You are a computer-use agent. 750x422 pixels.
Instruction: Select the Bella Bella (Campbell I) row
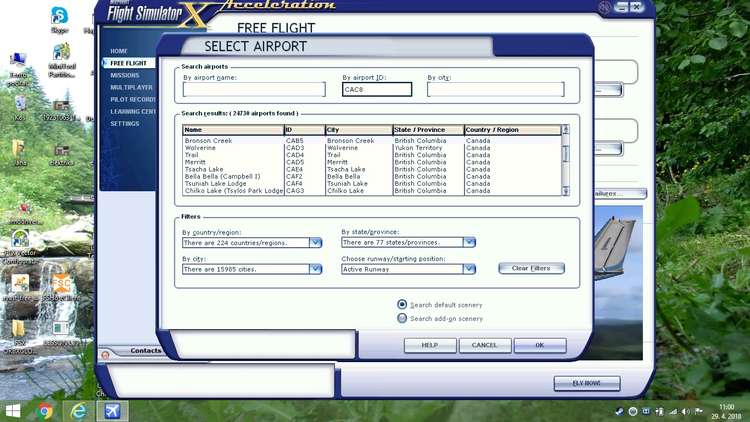click(372, 177)
